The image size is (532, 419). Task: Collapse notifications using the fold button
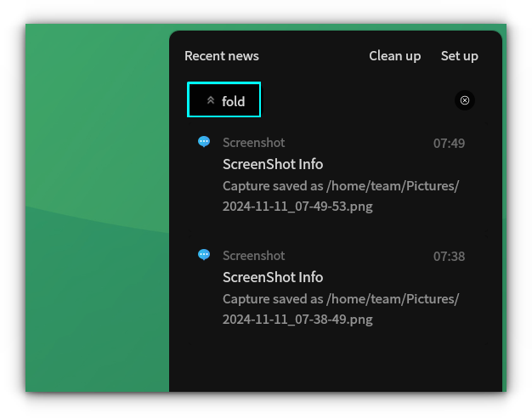click(224, 100)
